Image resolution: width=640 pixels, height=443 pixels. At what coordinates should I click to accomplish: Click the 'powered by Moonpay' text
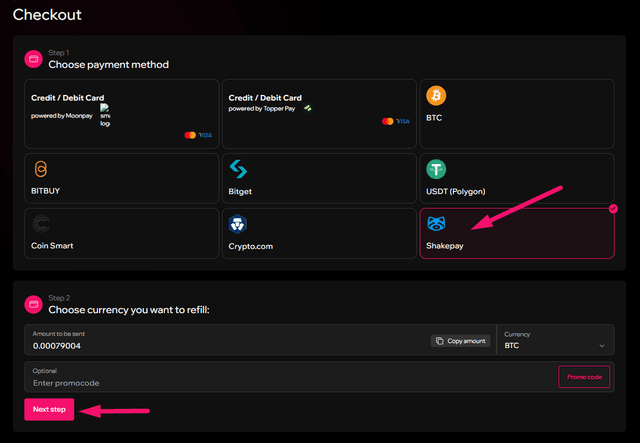pyautogui.click(x=62, y=116)
